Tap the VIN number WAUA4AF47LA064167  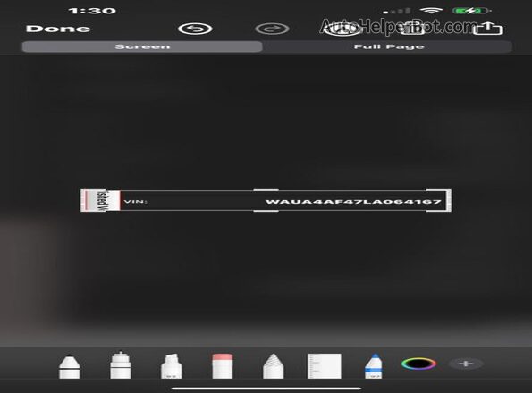[353, 202]
